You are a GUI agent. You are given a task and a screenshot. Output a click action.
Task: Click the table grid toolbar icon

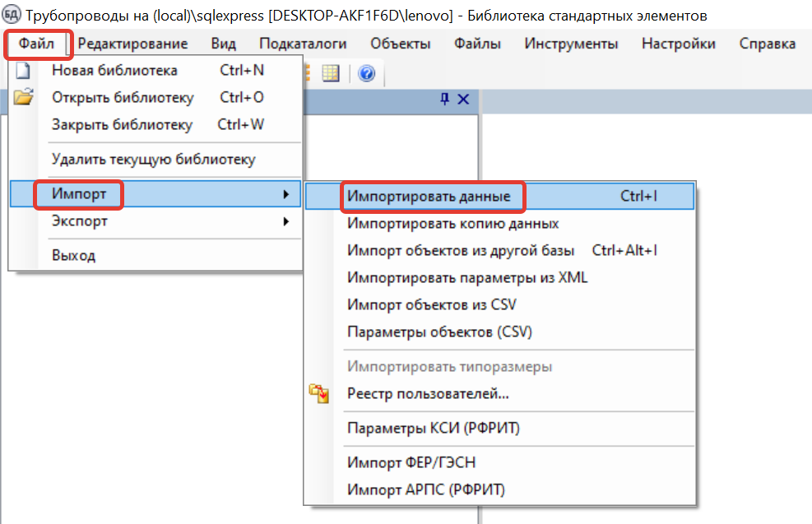point(331,73)
